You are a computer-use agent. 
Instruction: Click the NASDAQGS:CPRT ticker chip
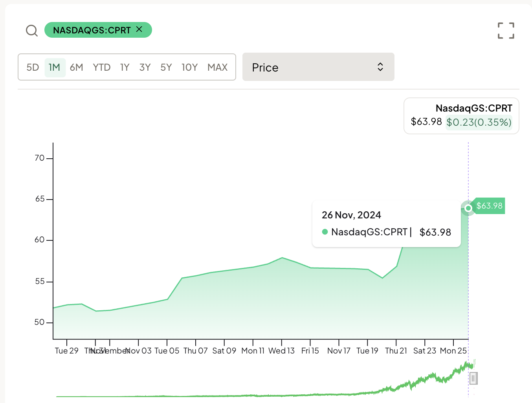click(98, 30)
